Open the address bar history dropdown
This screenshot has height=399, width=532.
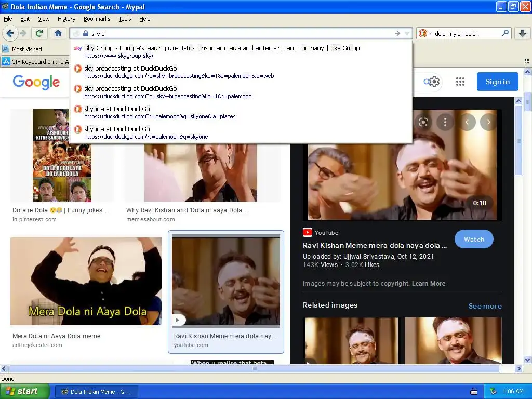(407, 33)
